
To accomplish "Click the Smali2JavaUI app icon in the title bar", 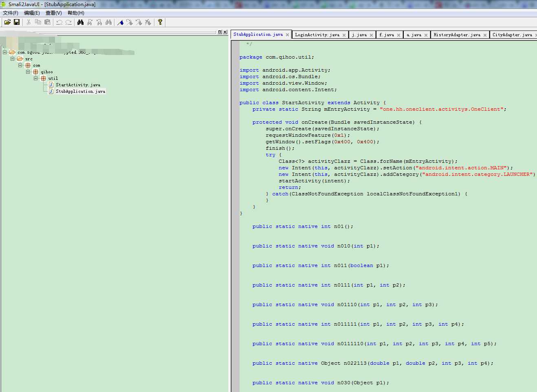I will (x=4, y=4).
